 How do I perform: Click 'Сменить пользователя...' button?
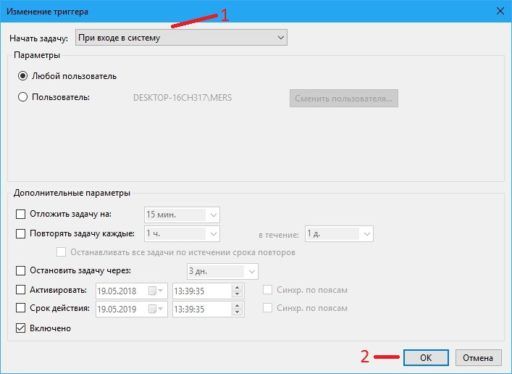click(344, 98)
